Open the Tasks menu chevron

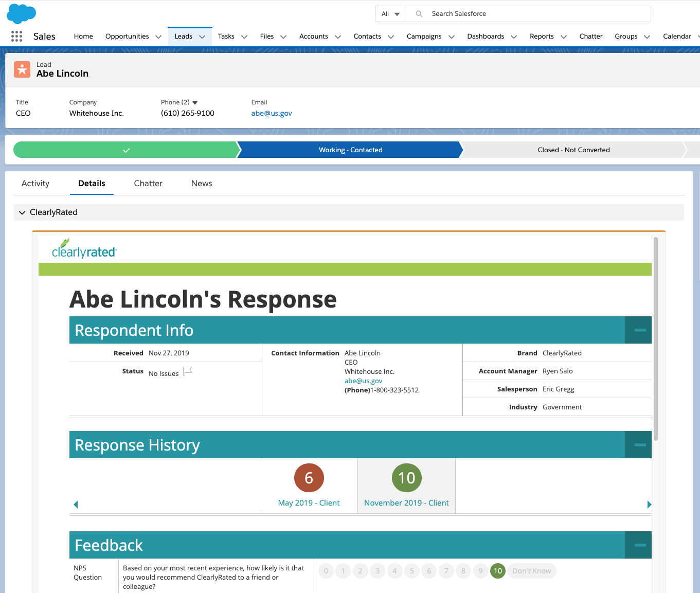[x=244, y=37]
